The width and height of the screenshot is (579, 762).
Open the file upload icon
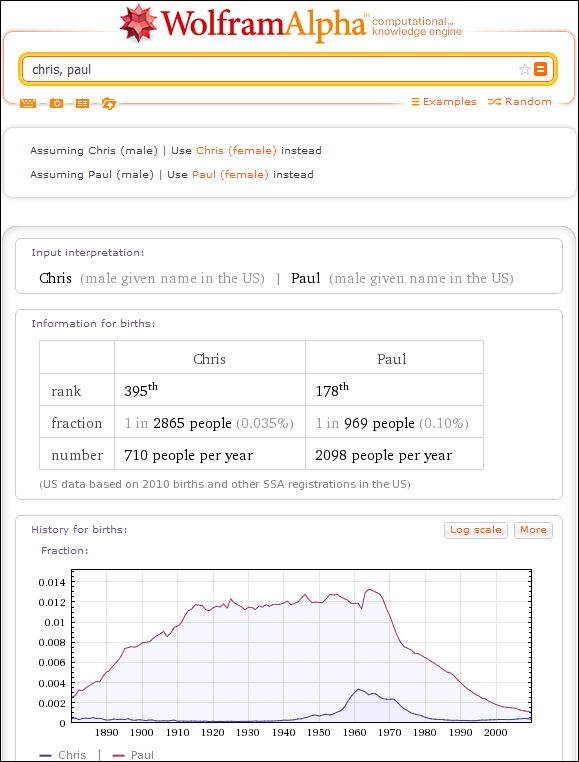coord(109,104)
